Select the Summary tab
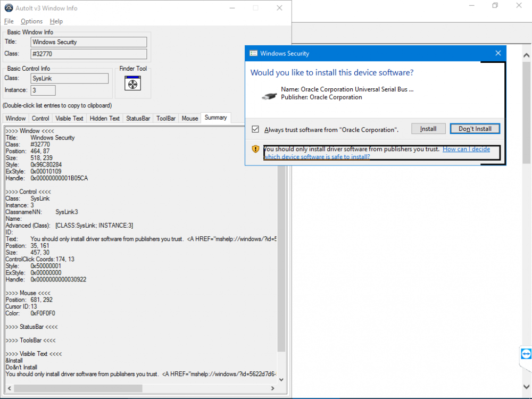532x399 pixels. pos(216,118)
